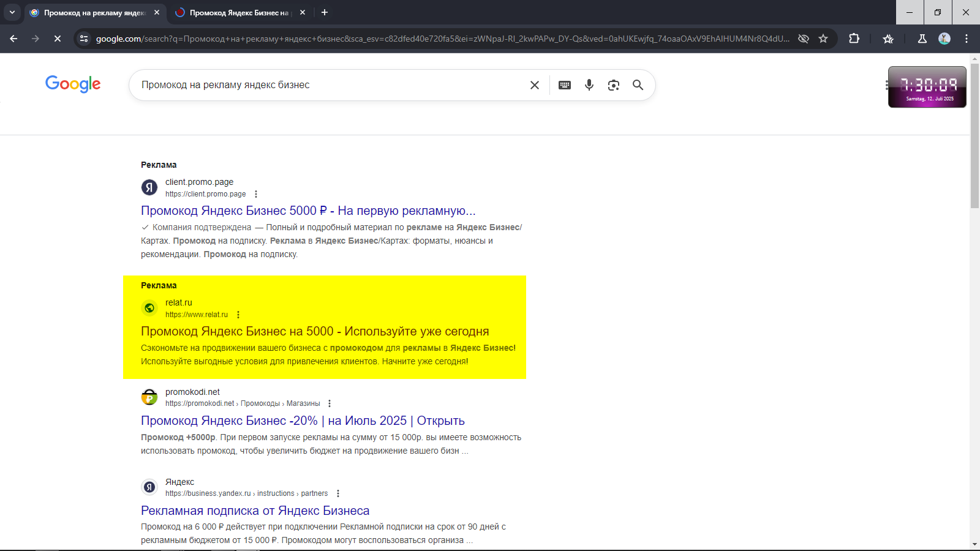980x551 pixels.
Task: Submit search with the magnifier icon
Action: click(x=638, y=85)
